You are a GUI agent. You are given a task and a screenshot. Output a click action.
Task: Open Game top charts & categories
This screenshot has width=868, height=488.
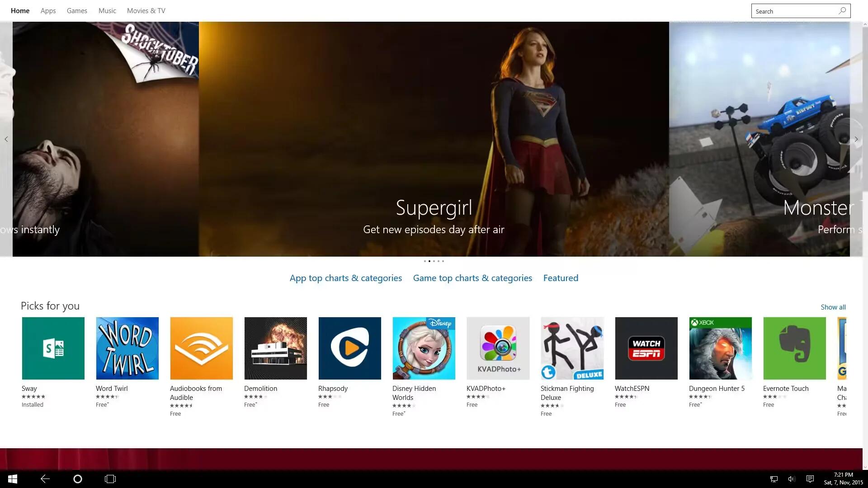pyautogui.click(x=472, y=278)
